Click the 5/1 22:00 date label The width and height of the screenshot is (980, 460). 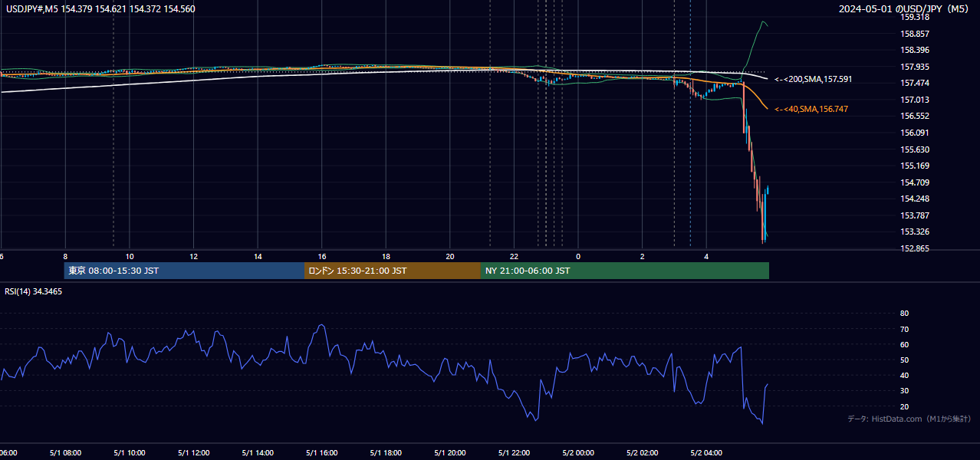[515, 453]
